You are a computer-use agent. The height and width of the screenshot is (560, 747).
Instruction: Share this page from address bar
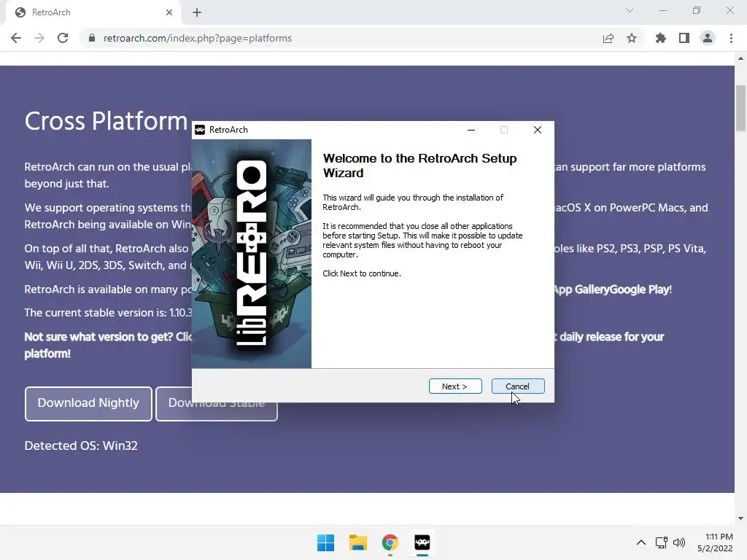tap(608, 38)
